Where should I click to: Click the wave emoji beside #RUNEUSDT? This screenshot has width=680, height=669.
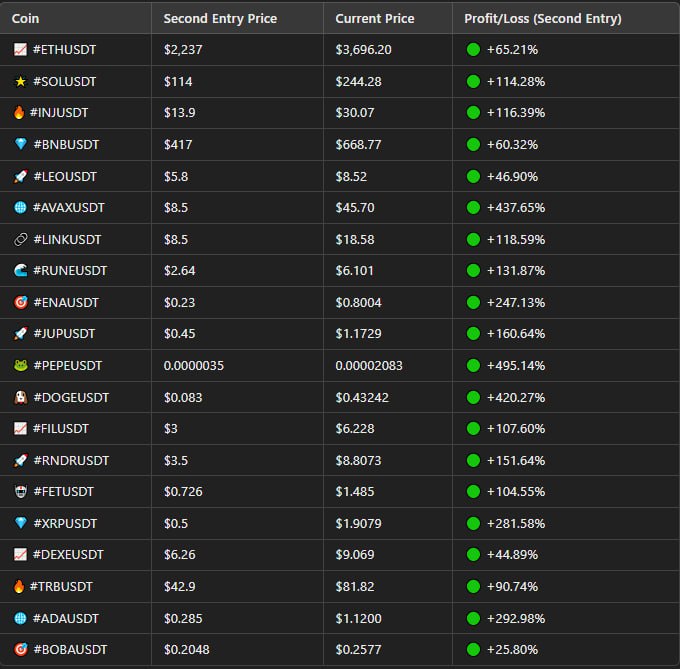click(20, 271)
